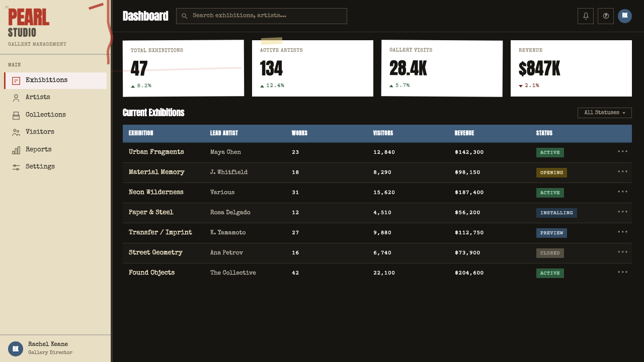Click the Collections sidebar icon

click(16, 115)
